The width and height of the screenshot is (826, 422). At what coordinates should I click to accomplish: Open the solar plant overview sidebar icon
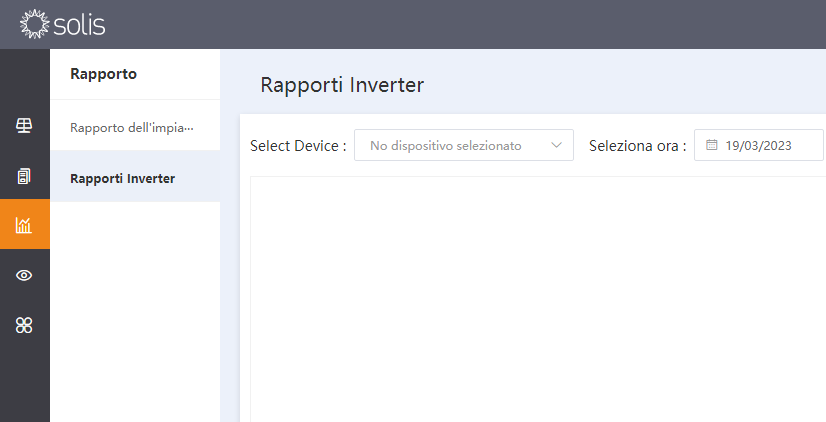(x=24, y=125)
